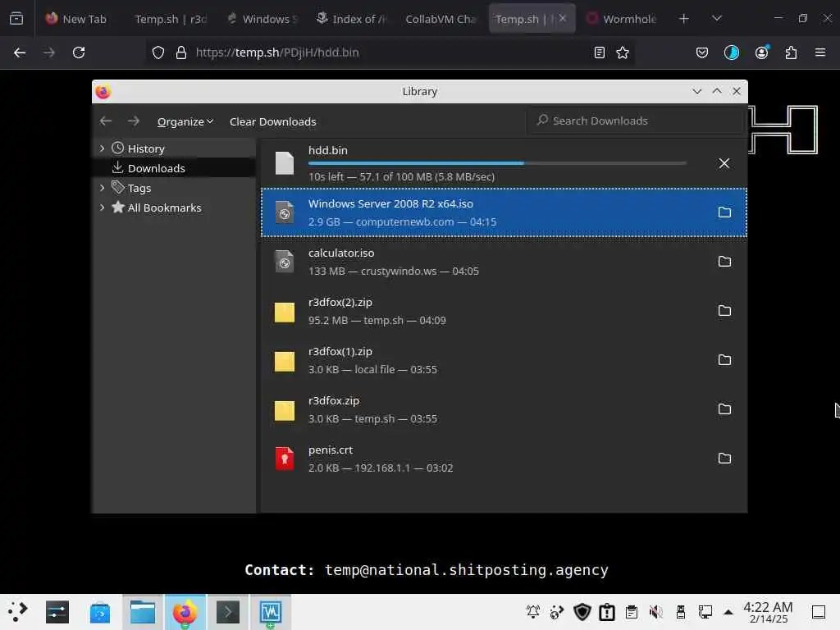Select the penis.crt download entry
840x630 pixels.
504,459
